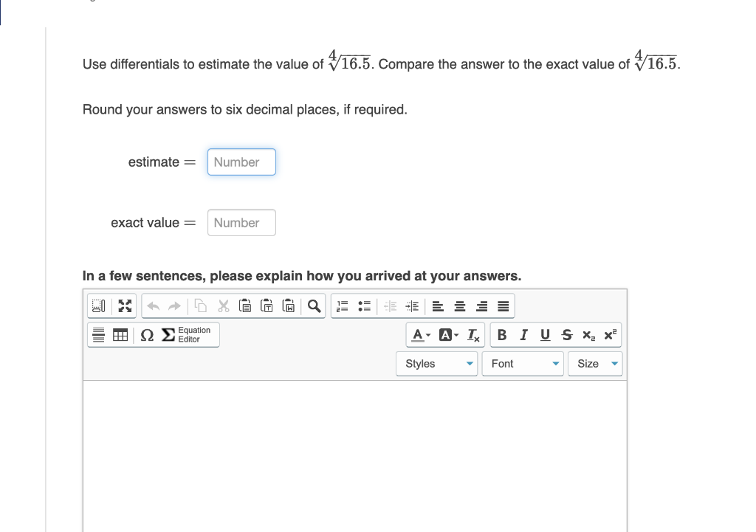The width and height of the screenshot is (756, 532).
Task: Open the background color picker arrow
Action: tap(455, 334)
